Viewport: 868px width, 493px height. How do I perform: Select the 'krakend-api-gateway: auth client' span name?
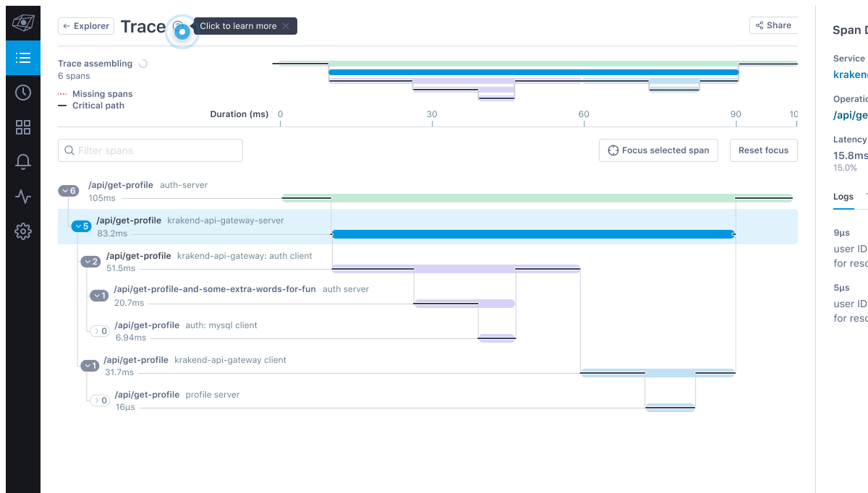tap(244, 256)
